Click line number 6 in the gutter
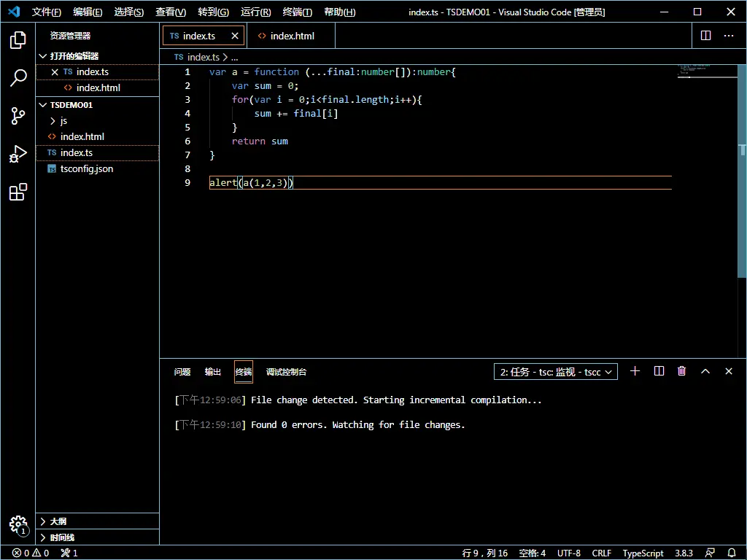Image resolution: width=747 pixels, height=560 pixels. tap(187, 141)
